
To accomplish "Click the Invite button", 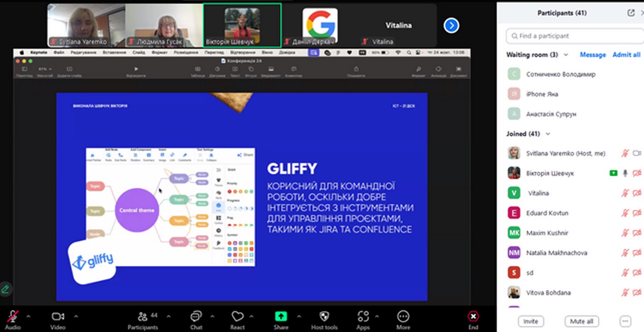I will [530, 322].
